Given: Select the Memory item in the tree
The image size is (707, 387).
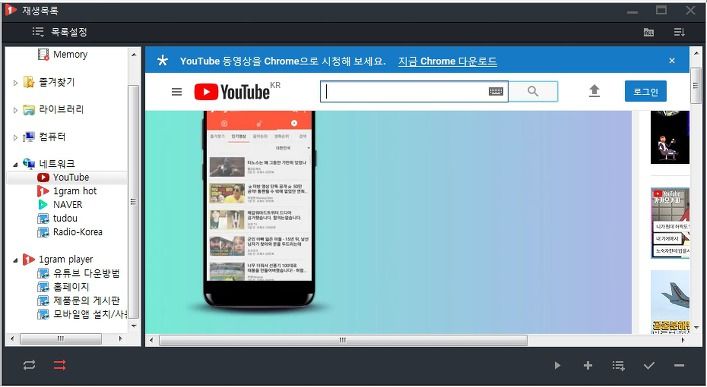Looking at the screenshot, I should [x=70, y=55].
